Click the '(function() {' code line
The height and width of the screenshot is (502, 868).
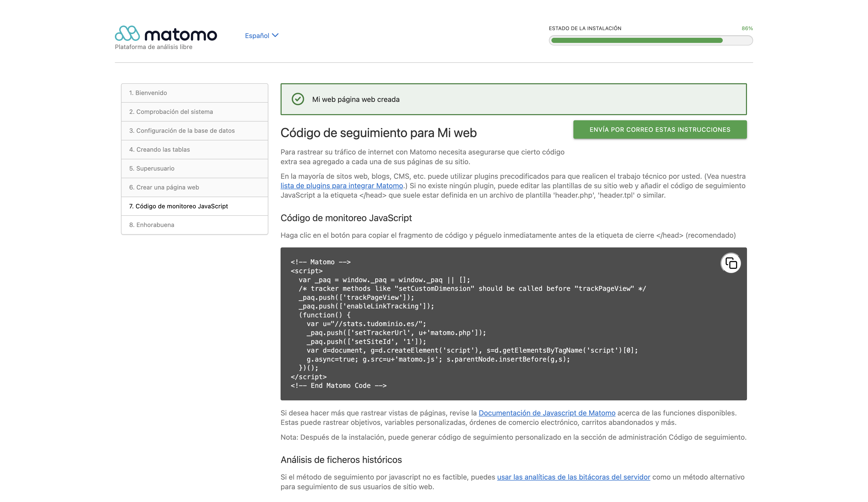[324, 315]
